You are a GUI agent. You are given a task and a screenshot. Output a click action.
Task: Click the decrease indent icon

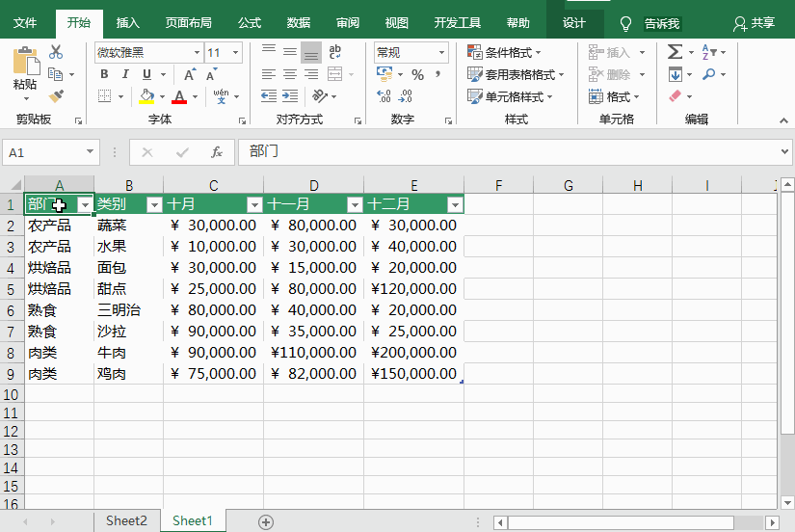coord(269,95)
